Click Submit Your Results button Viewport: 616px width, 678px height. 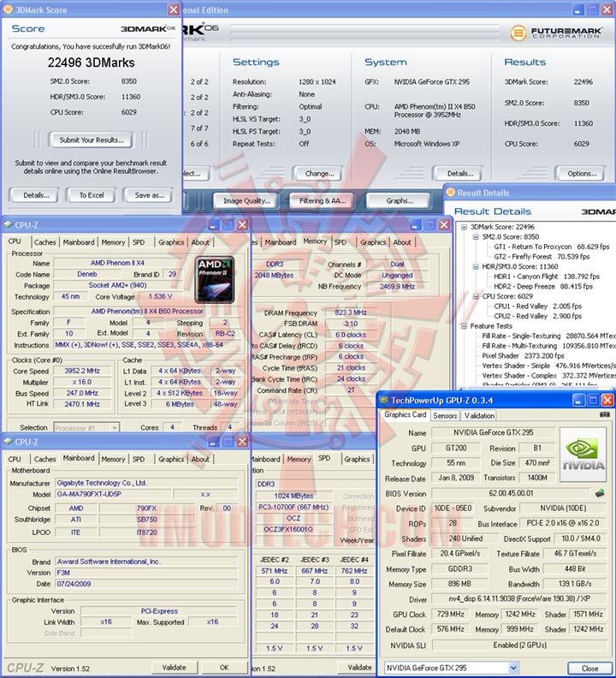point(92,140)
